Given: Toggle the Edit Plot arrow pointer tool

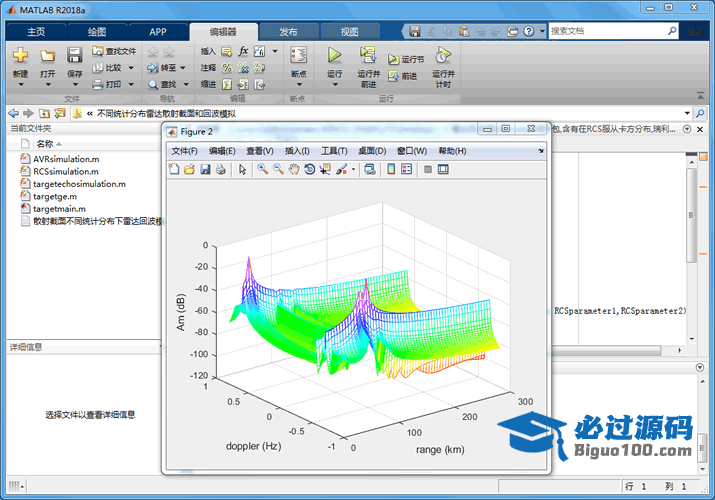Looking at the screenshot, I should (242, 170).
